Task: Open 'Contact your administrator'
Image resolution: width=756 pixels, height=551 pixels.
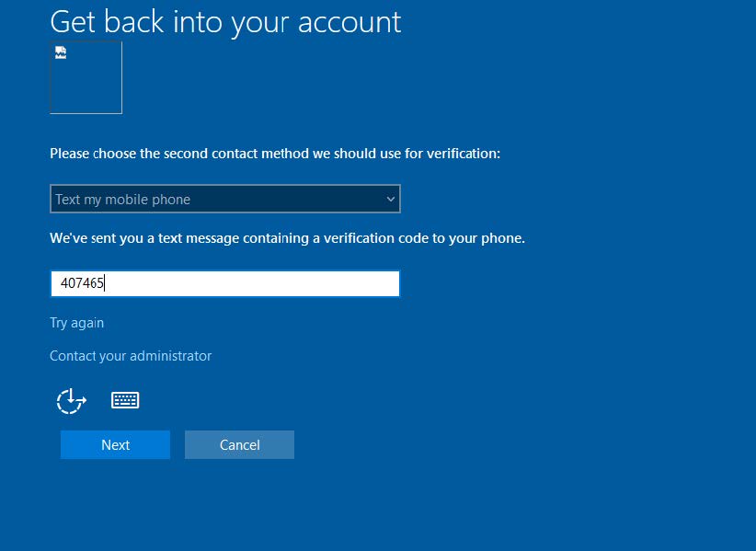Action: point(131,356)
